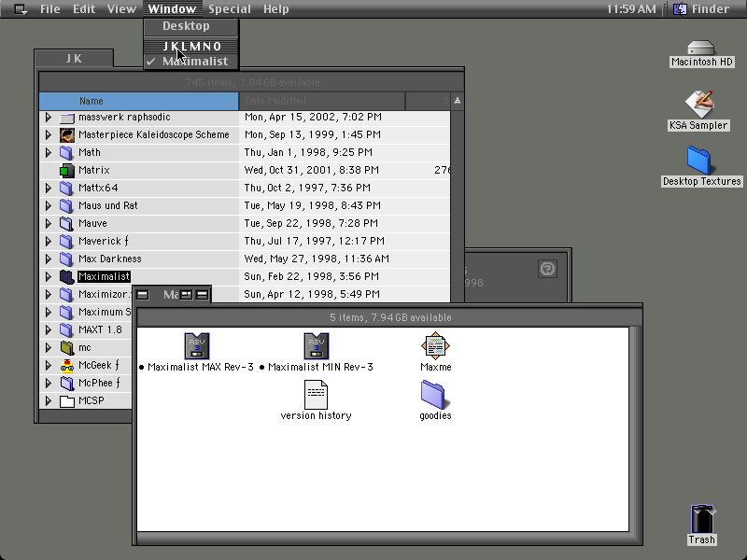Click the J K list vertical scrollbar
The width and height of the screenshot is (747, 560).
click(457, 206)
